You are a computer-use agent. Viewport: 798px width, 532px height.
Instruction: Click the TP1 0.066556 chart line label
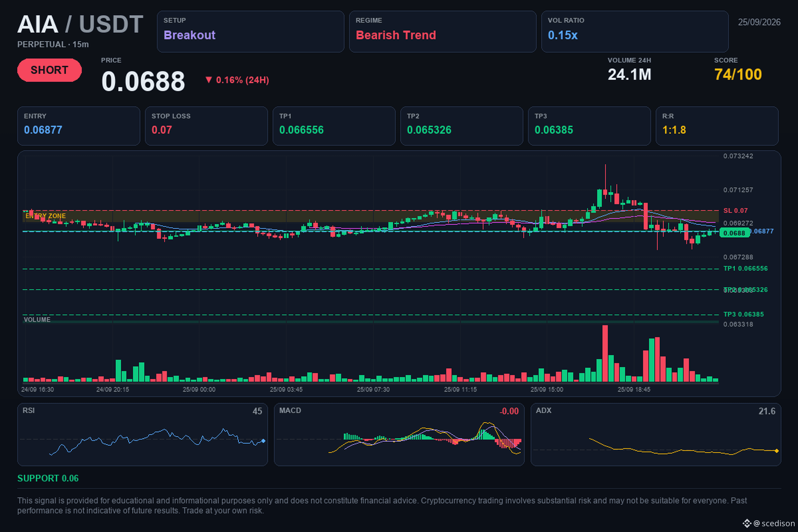745,268
